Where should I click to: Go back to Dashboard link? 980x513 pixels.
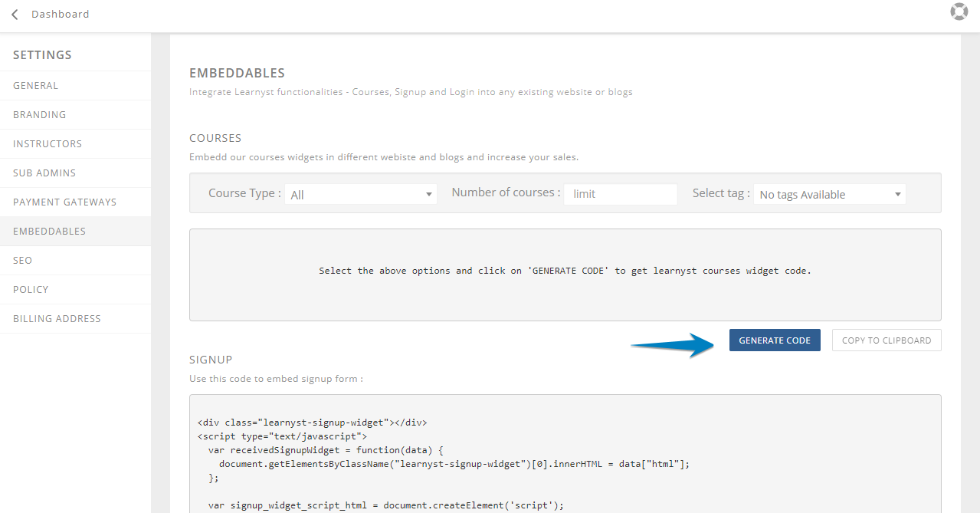tap(60, 14)
